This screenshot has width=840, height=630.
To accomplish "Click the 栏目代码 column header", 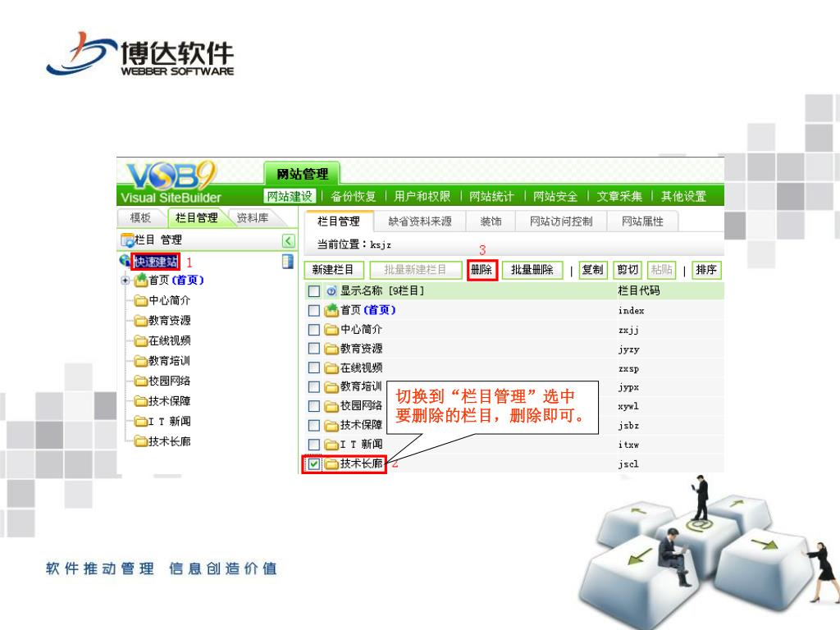I will [x=638, y=291].
